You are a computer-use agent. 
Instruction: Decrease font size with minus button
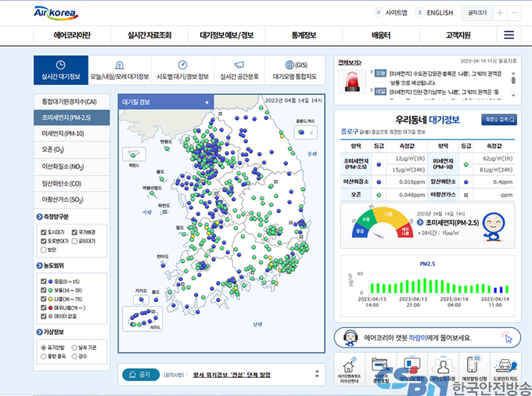[514, 13]
